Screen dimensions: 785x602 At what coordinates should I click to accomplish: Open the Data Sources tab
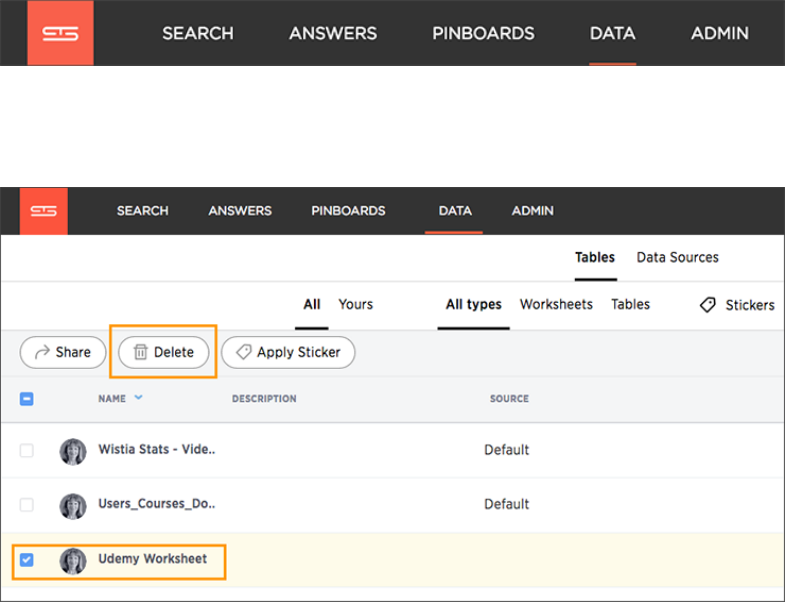point(677,258)
